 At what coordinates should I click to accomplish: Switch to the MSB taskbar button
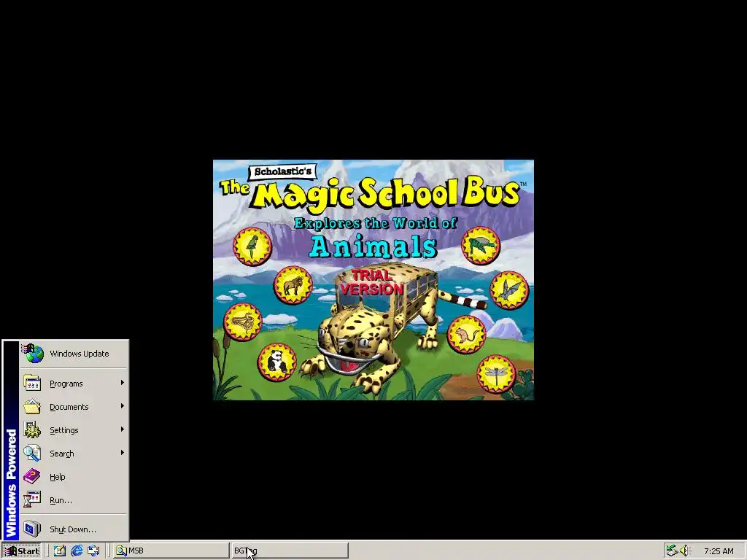(x=171, y=551)
